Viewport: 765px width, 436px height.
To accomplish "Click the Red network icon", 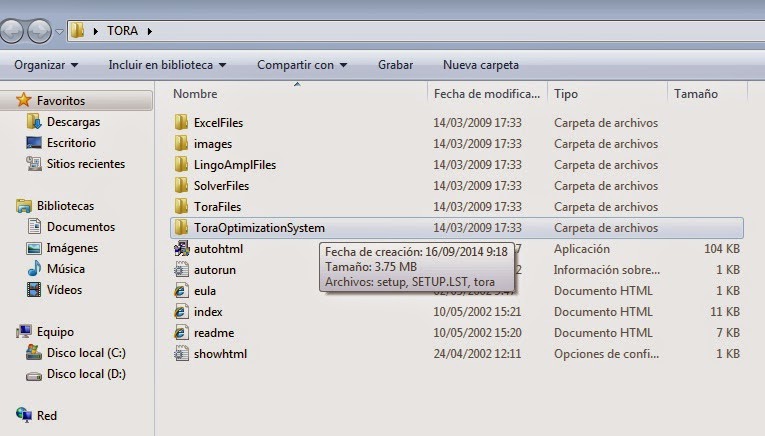I will click(x=23, y=415).
